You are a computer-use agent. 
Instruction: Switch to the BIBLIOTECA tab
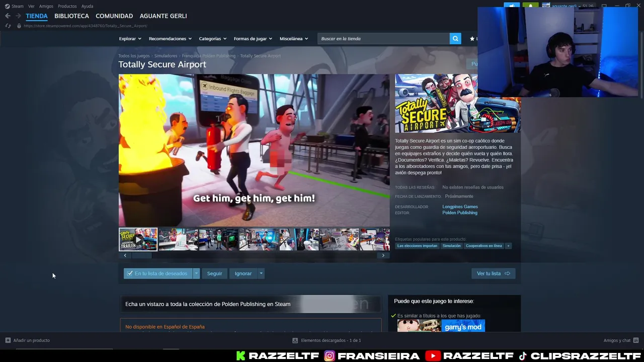[x=71, y=16]
